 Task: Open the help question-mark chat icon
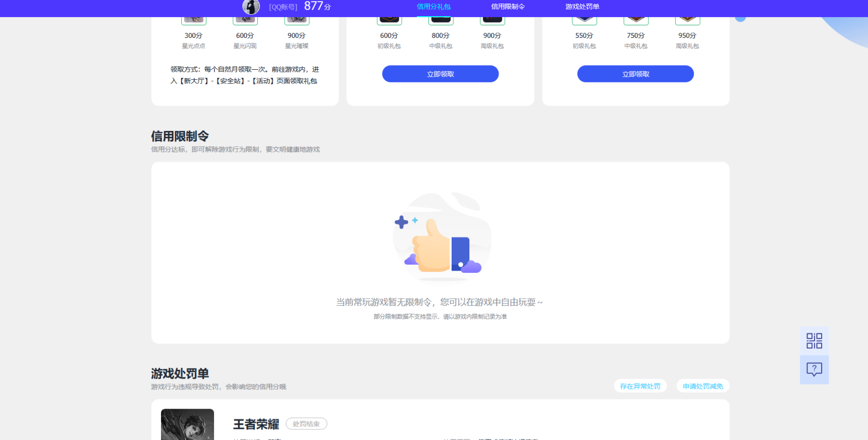pos(814,370)
